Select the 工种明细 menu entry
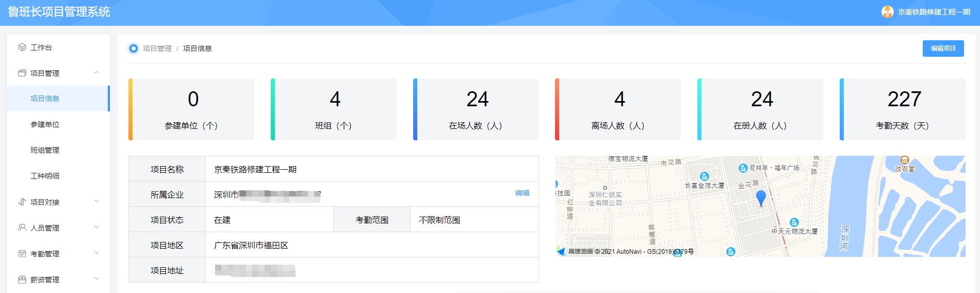The height and width of the screenshot is (293, 980). 45,176
